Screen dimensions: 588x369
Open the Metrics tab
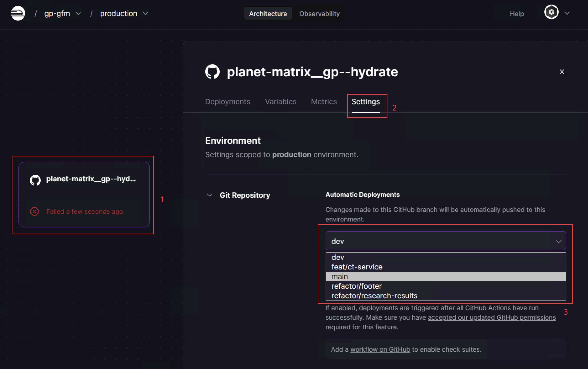tap(324, 102)
